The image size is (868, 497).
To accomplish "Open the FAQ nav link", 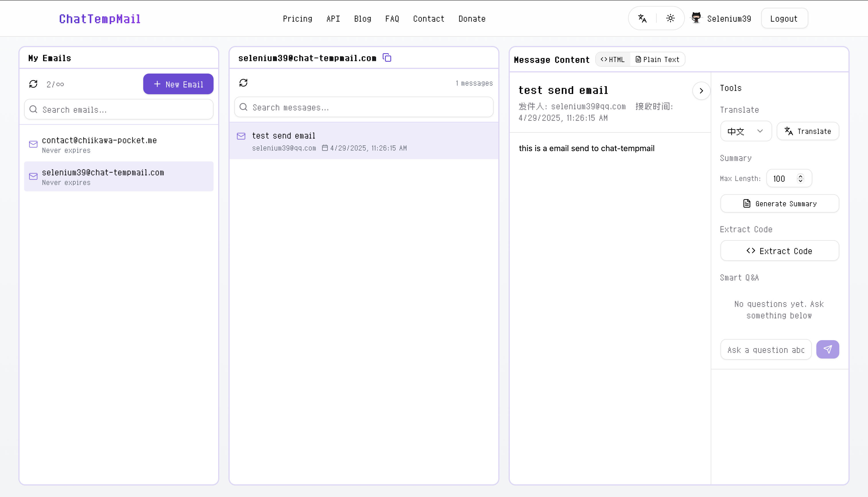I will click(392, 19).
